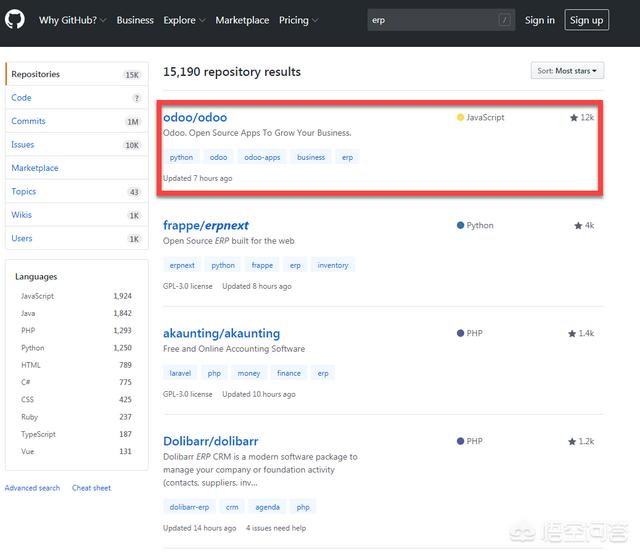This screenshot has height=554, width=640.
Task: Click the business topic tag
Action: [x=311, y=157]
